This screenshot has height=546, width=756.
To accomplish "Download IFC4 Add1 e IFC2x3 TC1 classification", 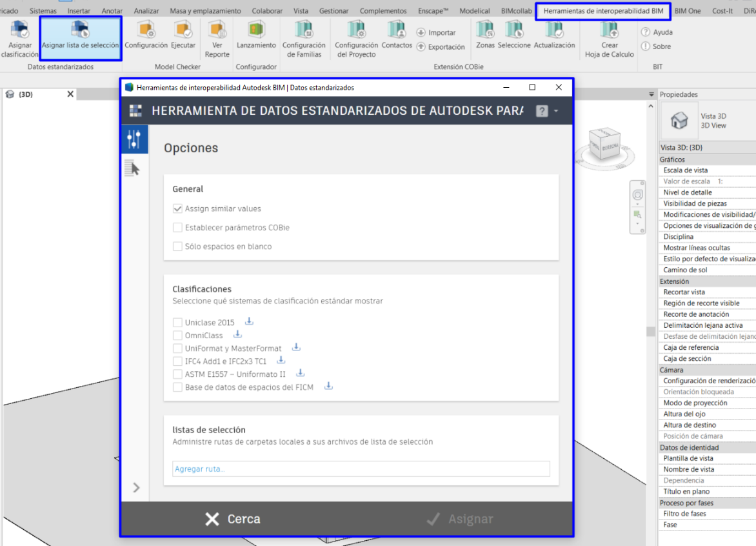I will [x=281, y=360].
